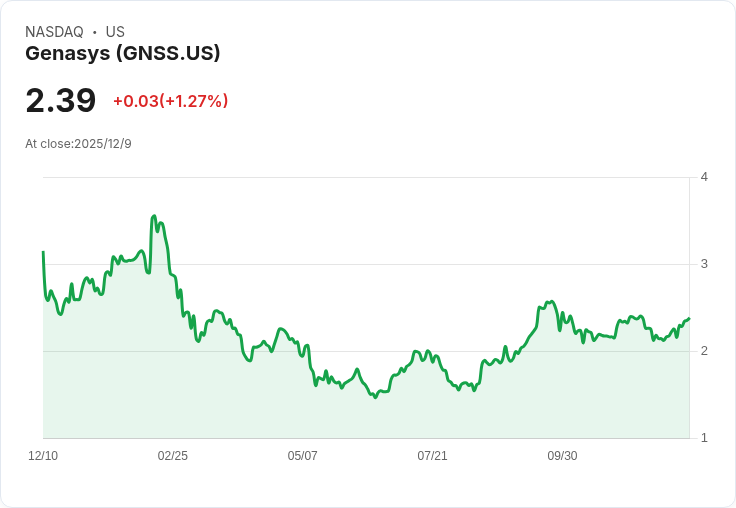Click the At close:2025/12/9 date text

point(78,144)
